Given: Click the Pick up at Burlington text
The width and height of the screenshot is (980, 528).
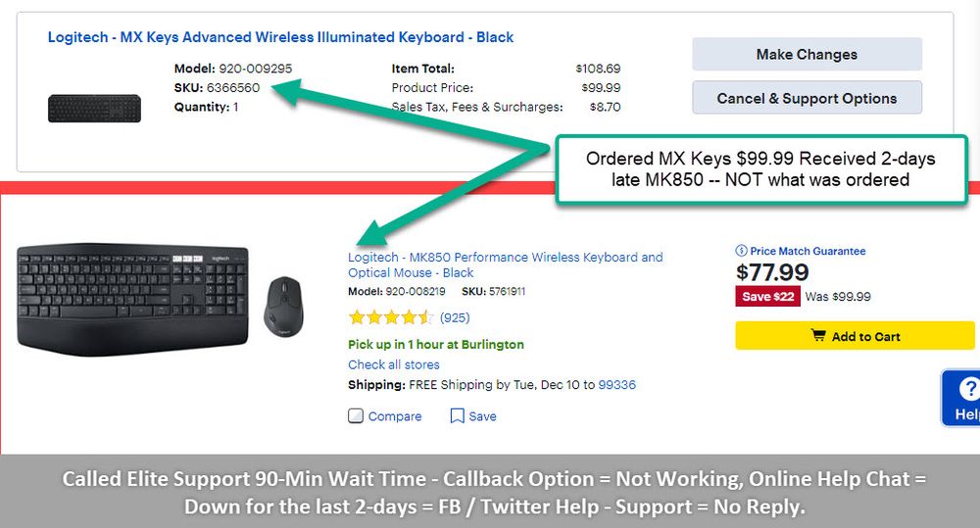Looking at the screenshot, I should point(436,345).
